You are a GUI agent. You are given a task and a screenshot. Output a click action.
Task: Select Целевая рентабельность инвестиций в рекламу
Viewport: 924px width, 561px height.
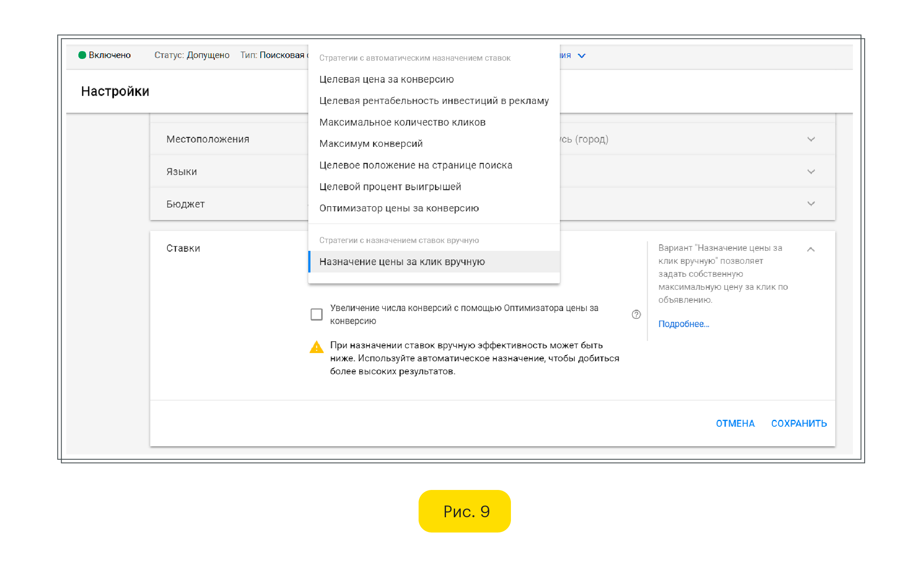tap(434, 101)
